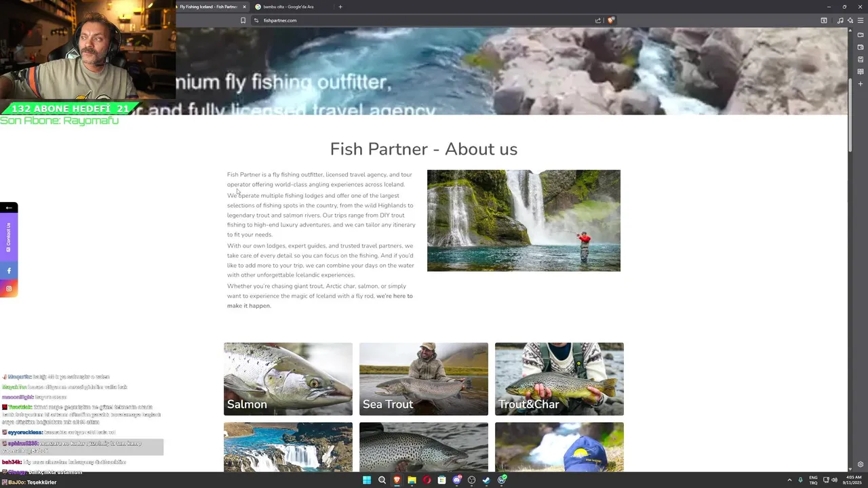868x488 pixels.
Task: Open Opera browser taskbar icon
Action: click(427, 480)
